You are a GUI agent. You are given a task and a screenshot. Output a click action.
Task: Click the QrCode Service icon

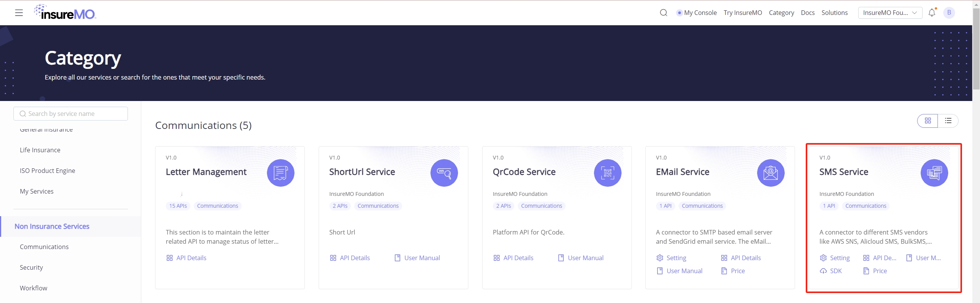[x=608, y=173]
